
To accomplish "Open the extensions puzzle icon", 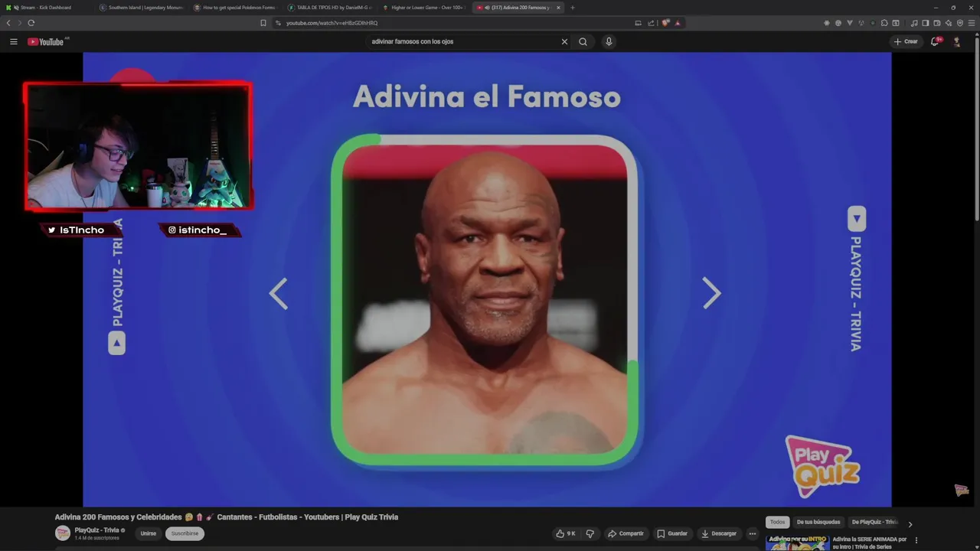I will pyautogui.click(x=884, y=23).
